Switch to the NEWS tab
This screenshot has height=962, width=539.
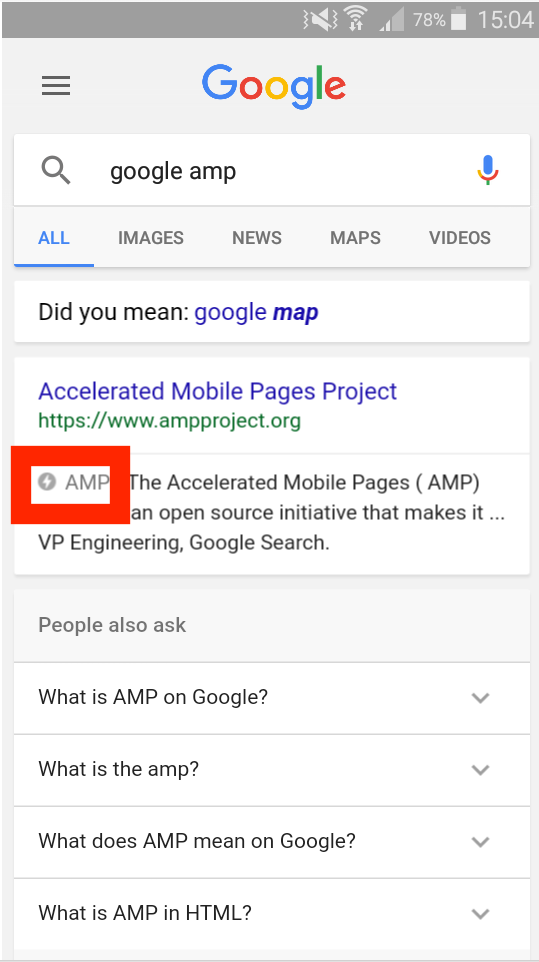[257, 238]
